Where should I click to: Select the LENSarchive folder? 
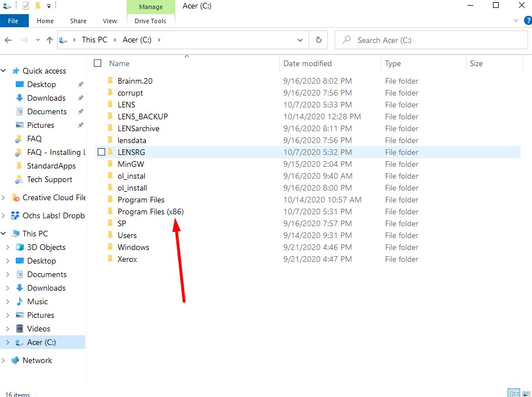coord(138,128)
